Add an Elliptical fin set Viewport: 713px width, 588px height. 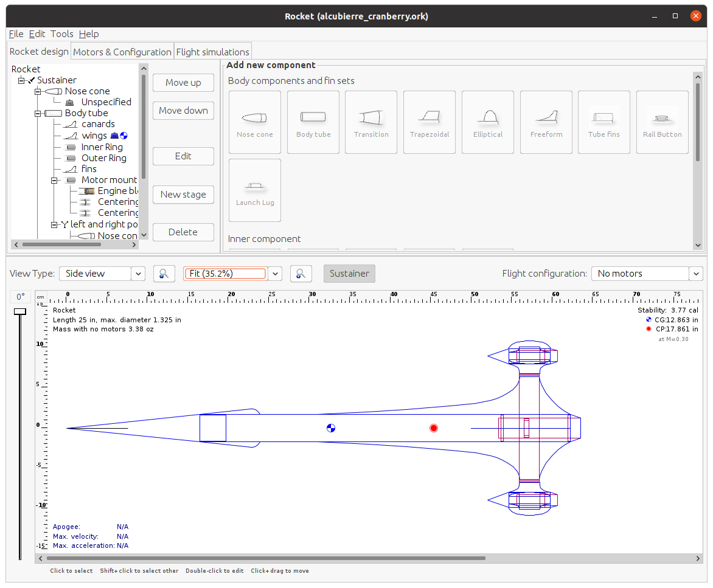pos(487,122)
